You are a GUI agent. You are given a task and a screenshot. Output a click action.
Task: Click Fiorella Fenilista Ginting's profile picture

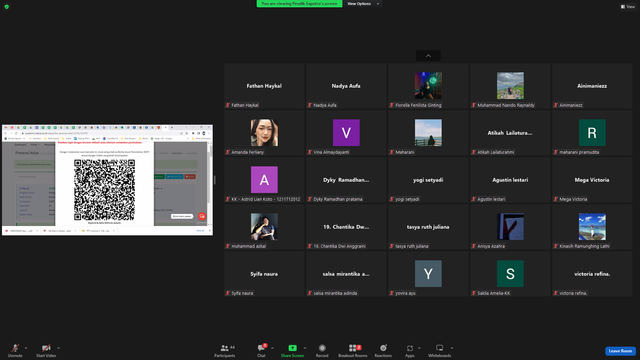pyautogui.click(x=428, y=85)
